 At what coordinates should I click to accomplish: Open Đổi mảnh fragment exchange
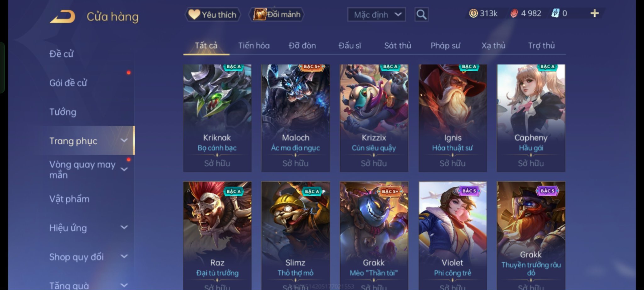click(x=277, y=14)
